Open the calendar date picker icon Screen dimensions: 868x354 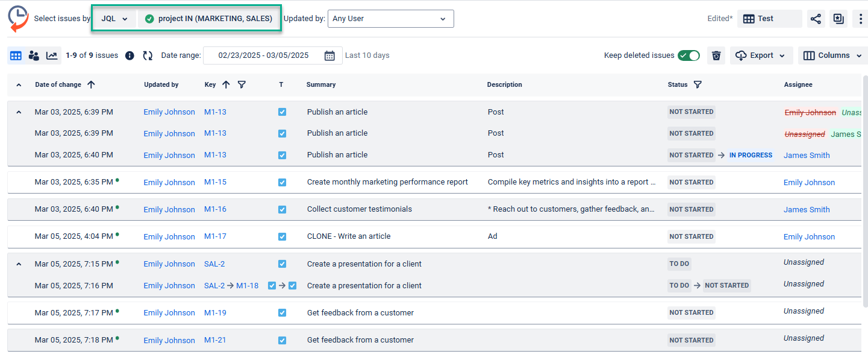click(329, 55)
